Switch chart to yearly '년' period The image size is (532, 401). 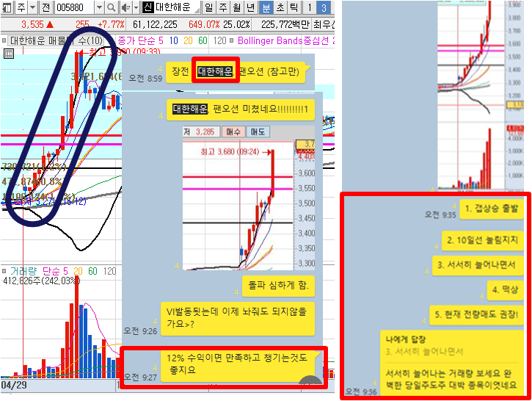[251, 7]
